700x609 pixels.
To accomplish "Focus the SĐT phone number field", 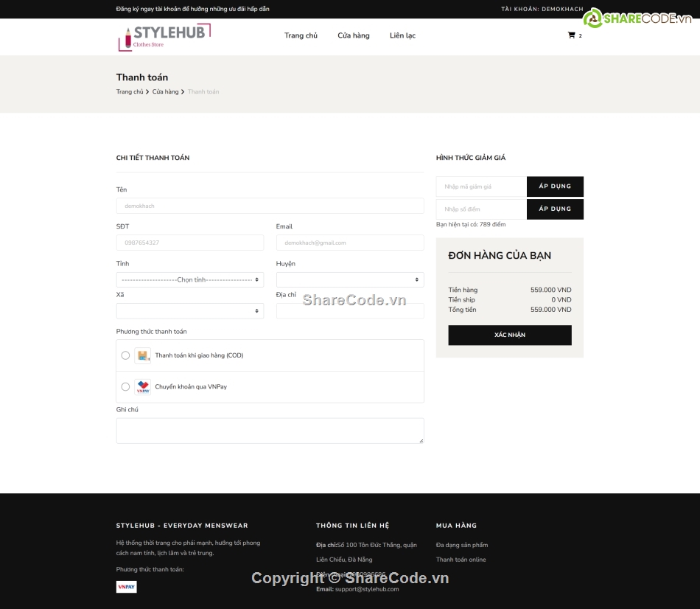I will [189, 243].
